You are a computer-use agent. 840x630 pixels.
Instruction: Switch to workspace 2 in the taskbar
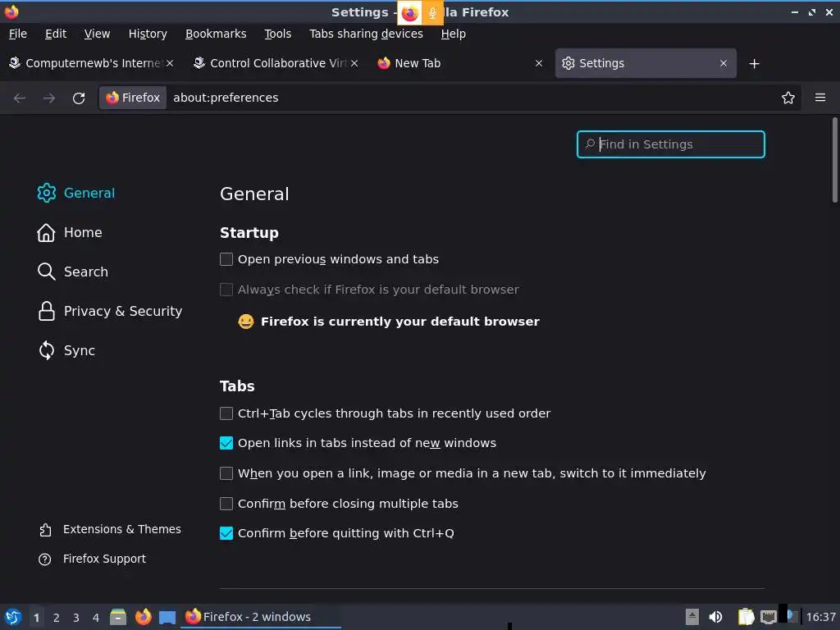click(57, 618)
